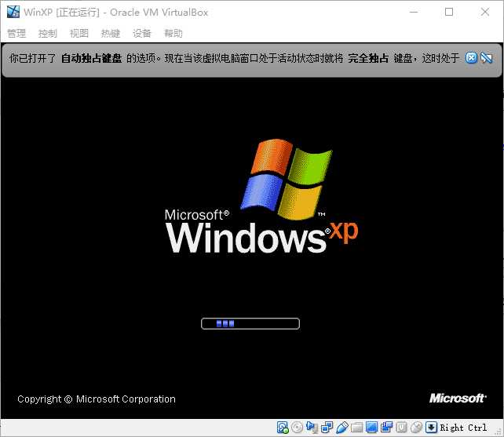Click the window resize grip
504x437 pixels.
tap(498, 431)
